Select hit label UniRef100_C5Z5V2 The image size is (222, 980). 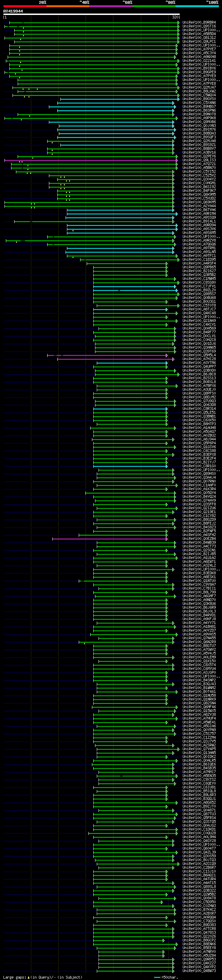pyautogui.click(x=199, y=175)
